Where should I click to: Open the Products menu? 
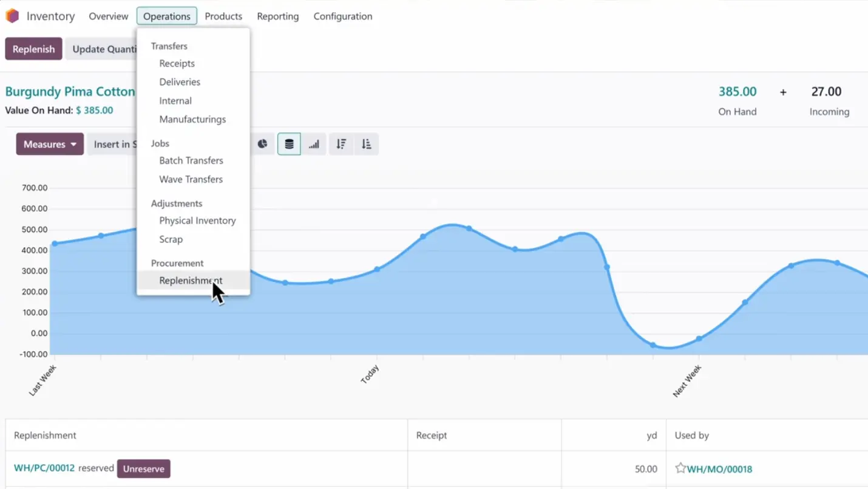pos(223,16)
